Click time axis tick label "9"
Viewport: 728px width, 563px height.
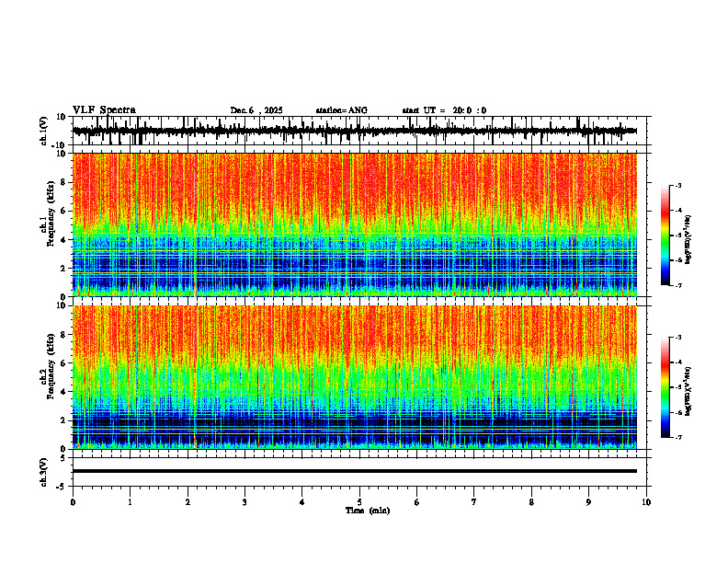coord(588,502)
